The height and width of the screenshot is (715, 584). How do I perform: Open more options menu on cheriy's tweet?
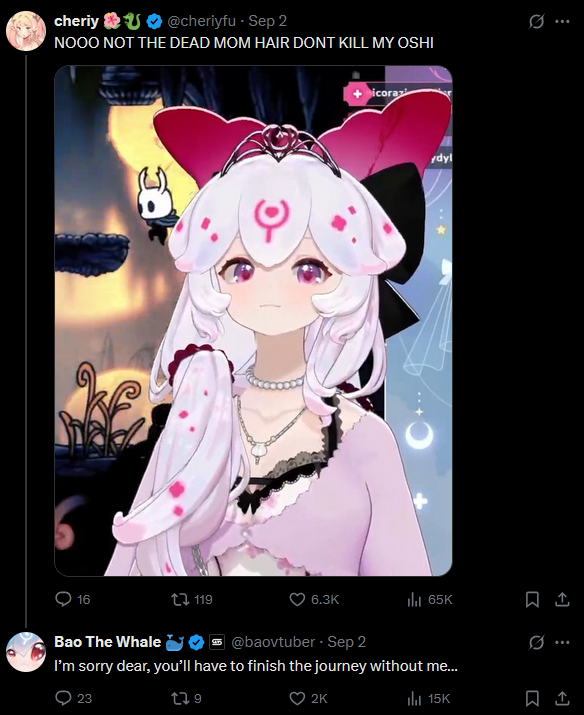562,21
